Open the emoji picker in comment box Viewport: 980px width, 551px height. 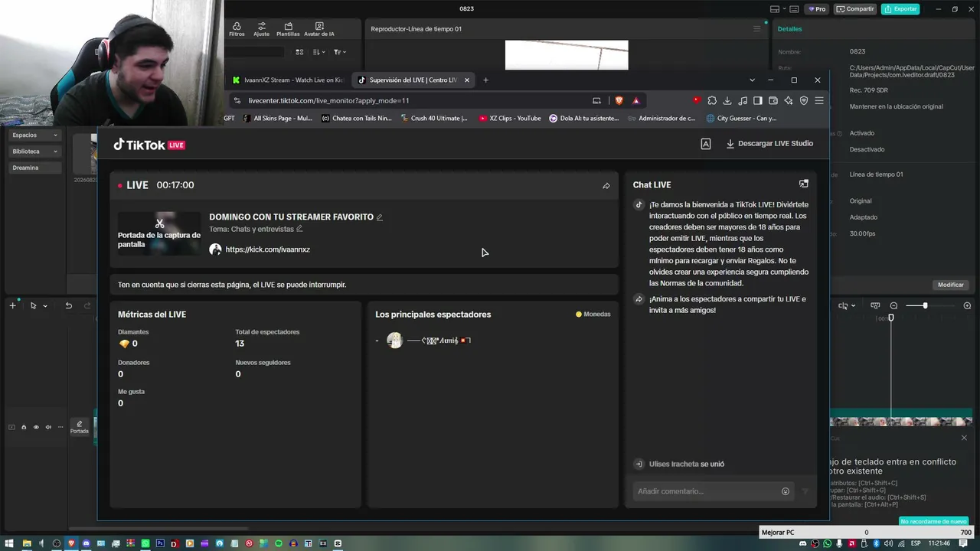pyautogui.click(x=786, y=491)
